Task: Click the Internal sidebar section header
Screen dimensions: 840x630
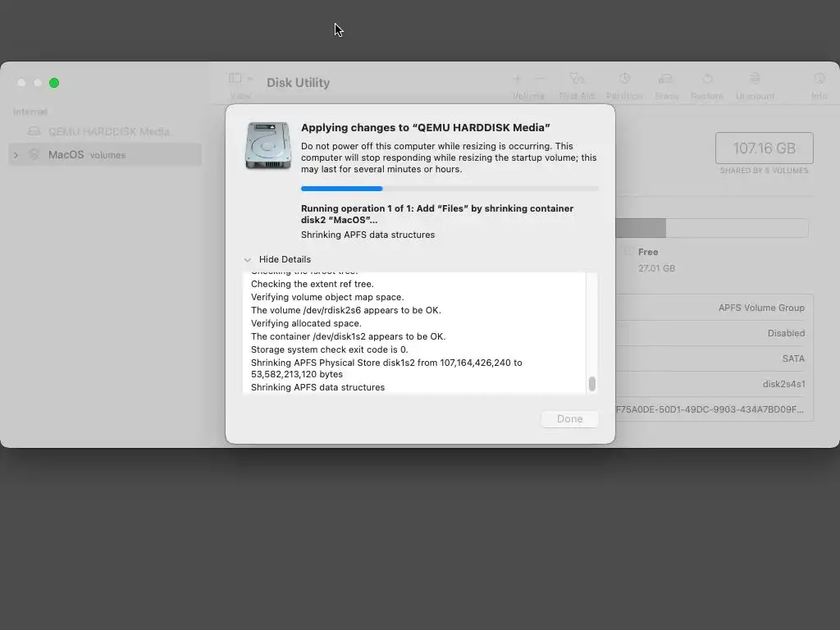Action: tap(30, 112)
